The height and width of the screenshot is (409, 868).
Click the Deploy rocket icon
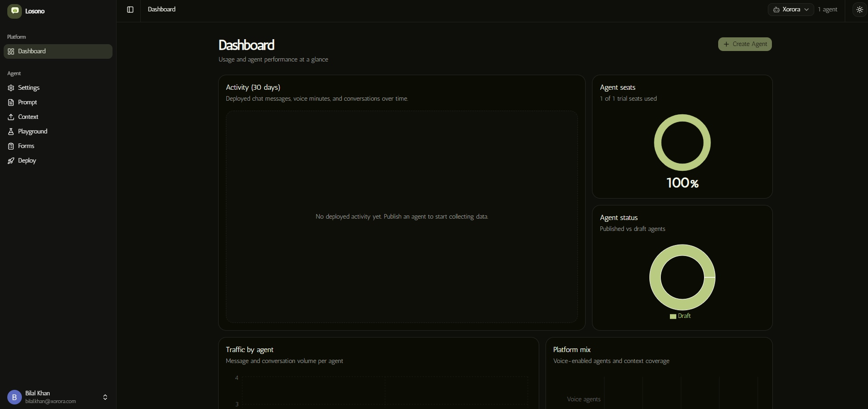point(11,161)
